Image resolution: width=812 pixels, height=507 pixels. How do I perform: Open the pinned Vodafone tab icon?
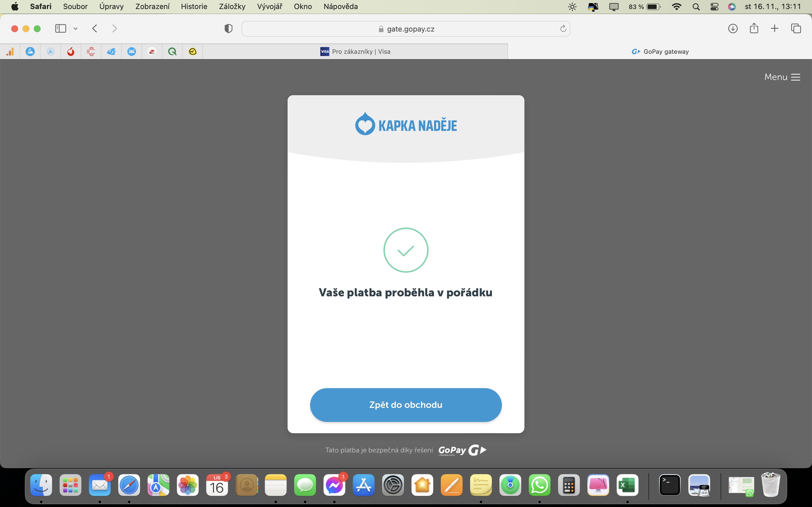pos(71,52)
